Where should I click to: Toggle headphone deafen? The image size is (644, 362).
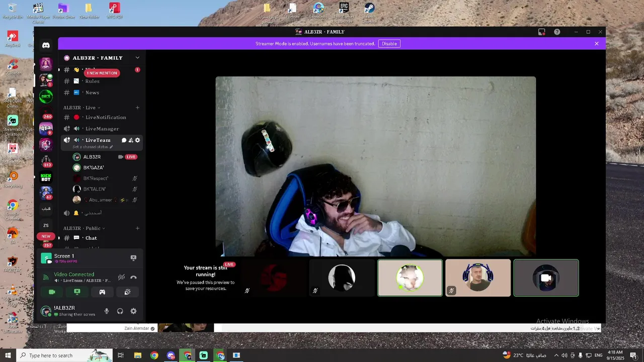120,311
